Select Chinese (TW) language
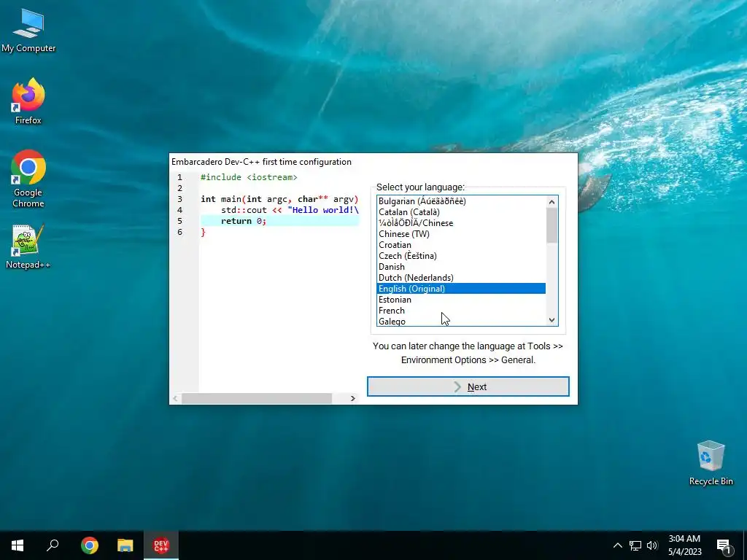Screen dimensions: 747x560 (x=461, y=234)
